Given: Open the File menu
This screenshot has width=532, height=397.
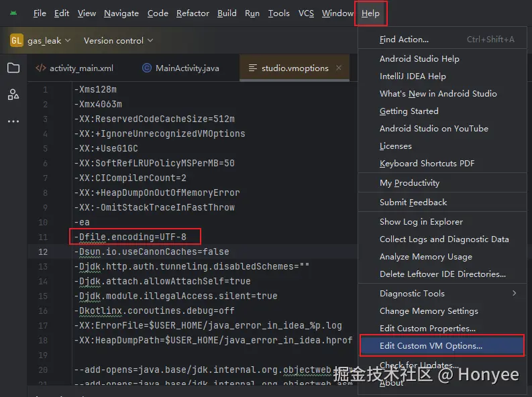Looking at the screenshot, I should (40, 13).
